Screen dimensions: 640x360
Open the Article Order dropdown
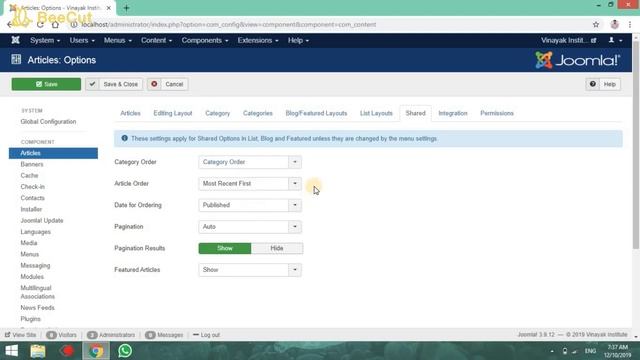[250, 184]
